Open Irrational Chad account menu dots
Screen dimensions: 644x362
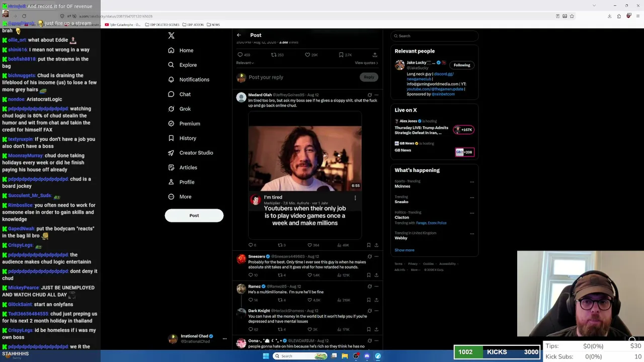coord(224,339)
